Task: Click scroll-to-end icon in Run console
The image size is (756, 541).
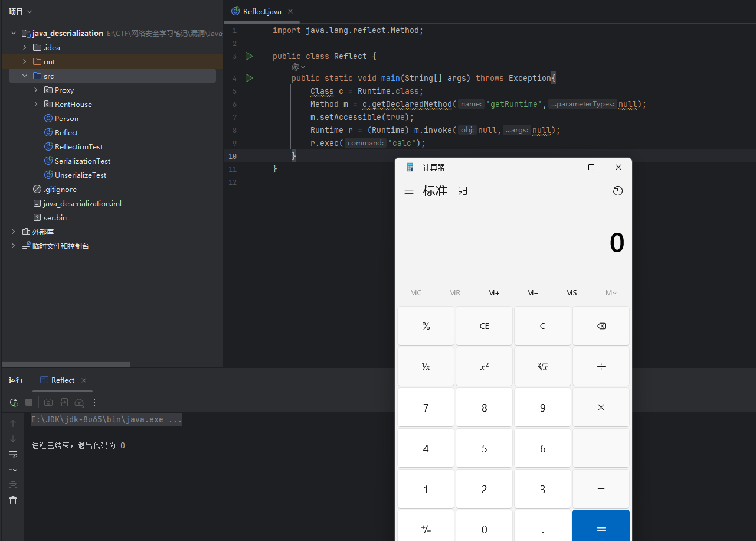Action: [x=13, y=470]
